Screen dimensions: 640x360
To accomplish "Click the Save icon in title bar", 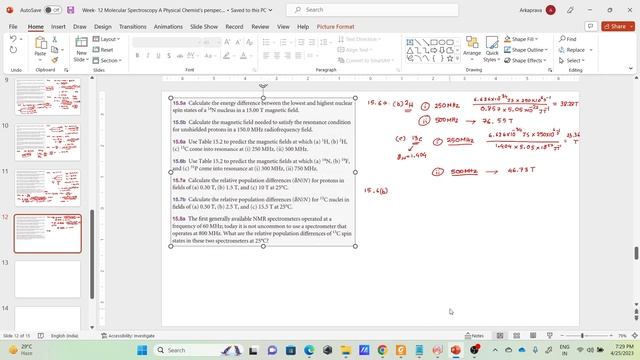I will click(x=71, y=10).
